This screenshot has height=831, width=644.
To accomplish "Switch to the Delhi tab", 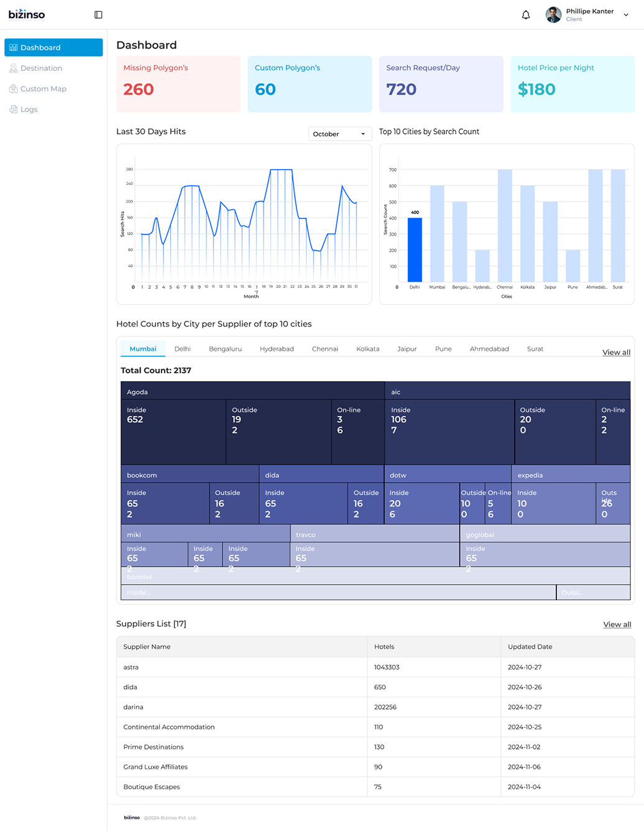I will tap(182, 349).
